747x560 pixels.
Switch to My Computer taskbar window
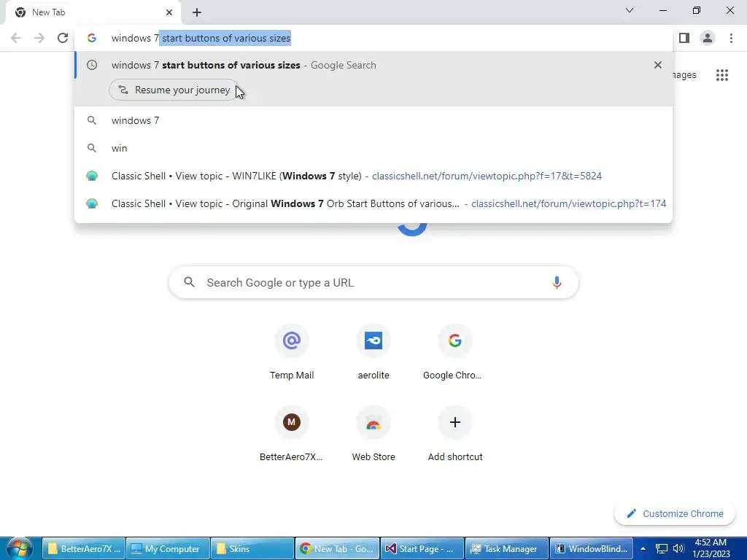click(169, 548)
